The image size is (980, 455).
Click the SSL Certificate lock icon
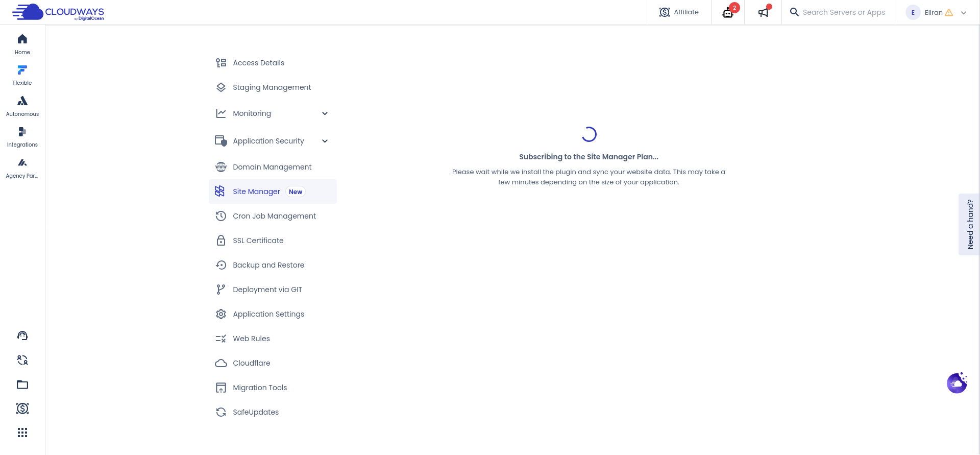[221, 241]
